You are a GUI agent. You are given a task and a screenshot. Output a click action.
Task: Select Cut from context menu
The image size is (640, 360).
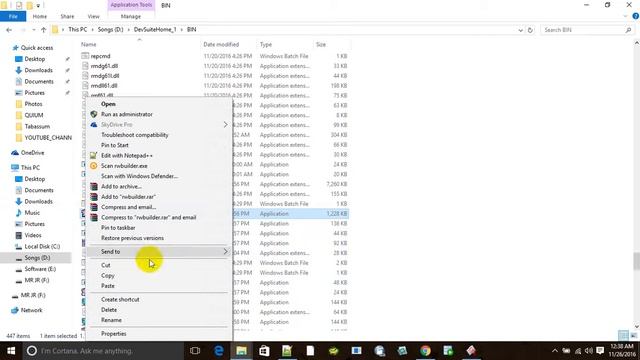(106, 265)
